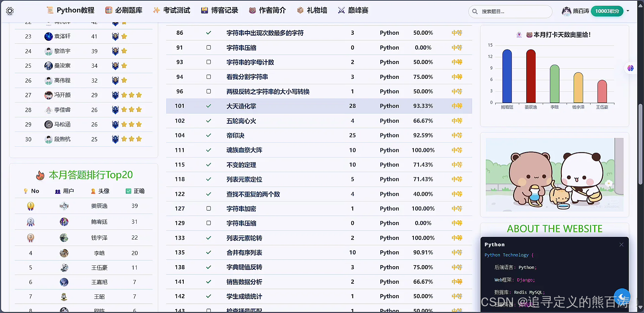Image resolution: width=644 pixels, height=313 pixels.
Task: Toggle checkbox for problem 129 字符串压缩
Action: click(209, 223)
